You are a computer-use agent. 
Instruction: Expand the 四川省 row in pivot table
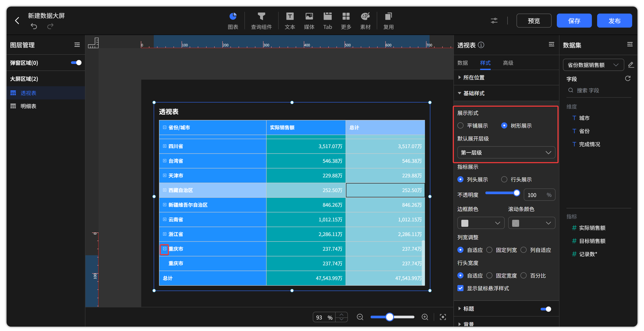165,146
